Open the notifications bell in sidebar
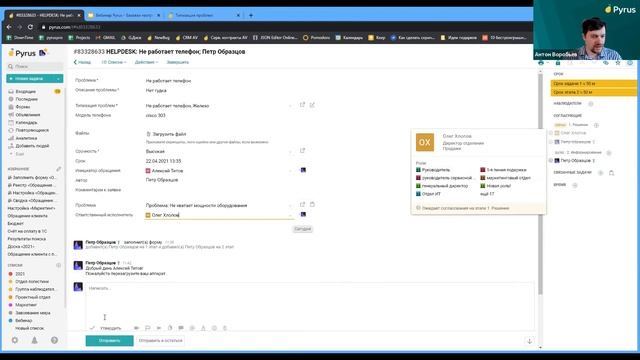This screenshot has width=640, height=360. pos(34,340)
